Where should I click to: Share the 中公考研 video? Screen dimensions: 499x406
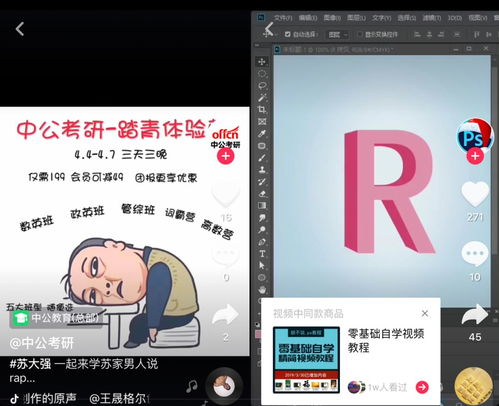point(226,315)
